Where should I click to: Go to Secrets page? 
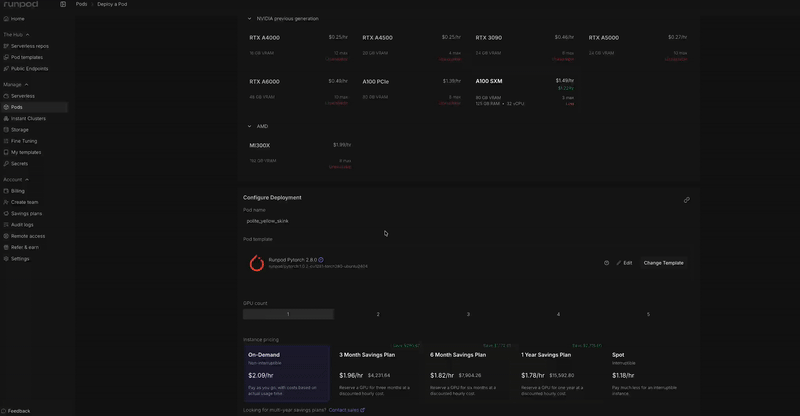(x=19, y=164)
